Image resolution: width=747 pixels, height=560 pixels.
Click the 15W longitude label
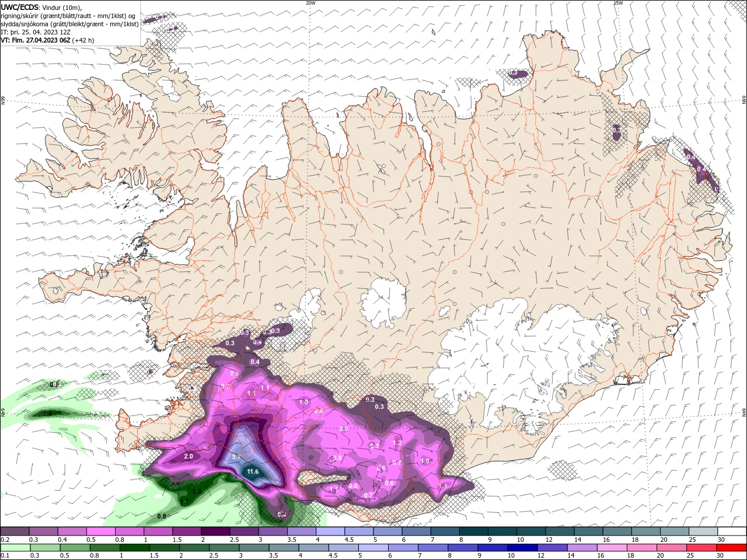(618, 3)
